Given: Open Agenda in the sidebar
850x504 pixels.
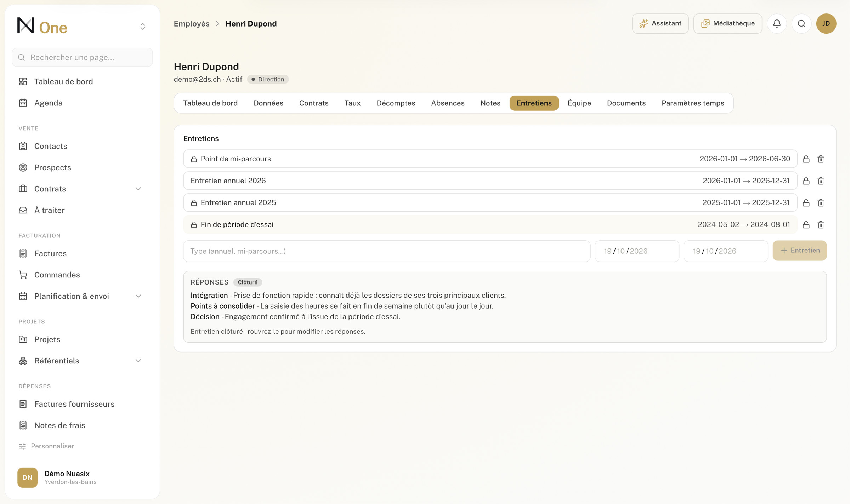Looking at the screenshot, I should tap(82, 103).
